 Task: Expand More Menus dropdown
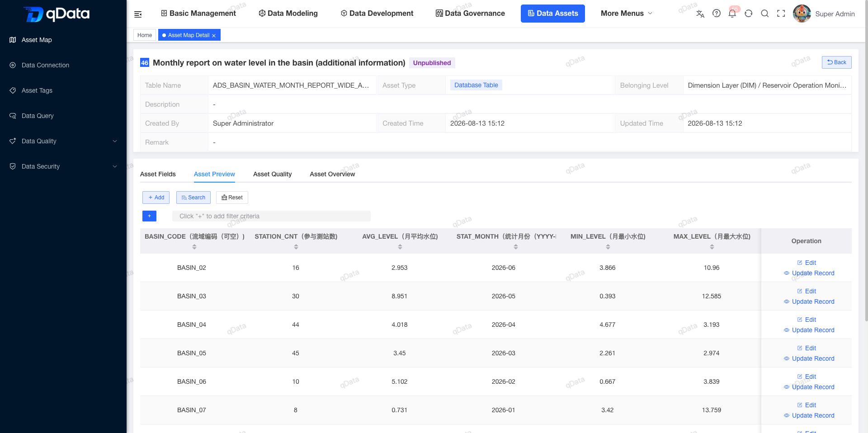(x=627, y=14)
